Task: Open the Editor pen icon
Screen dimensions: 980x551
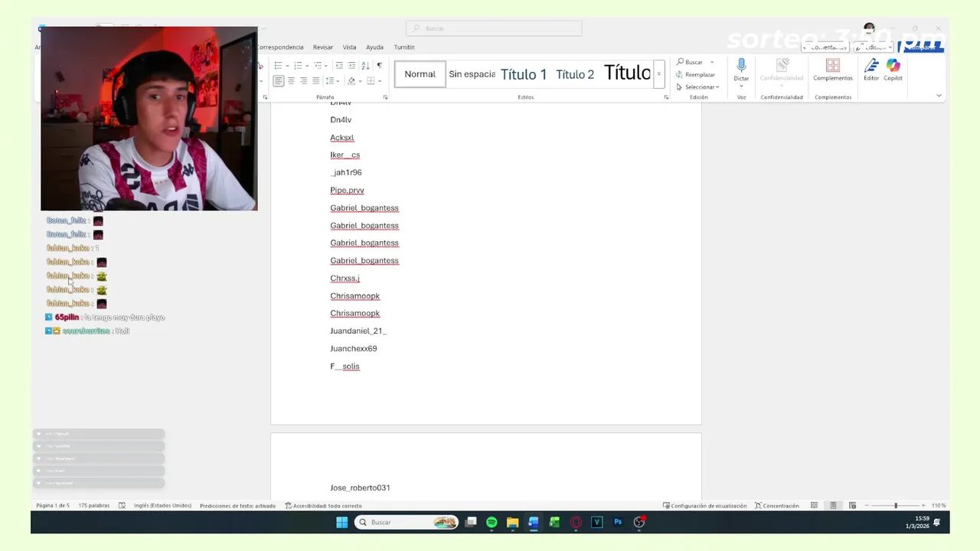Action: 871,66
